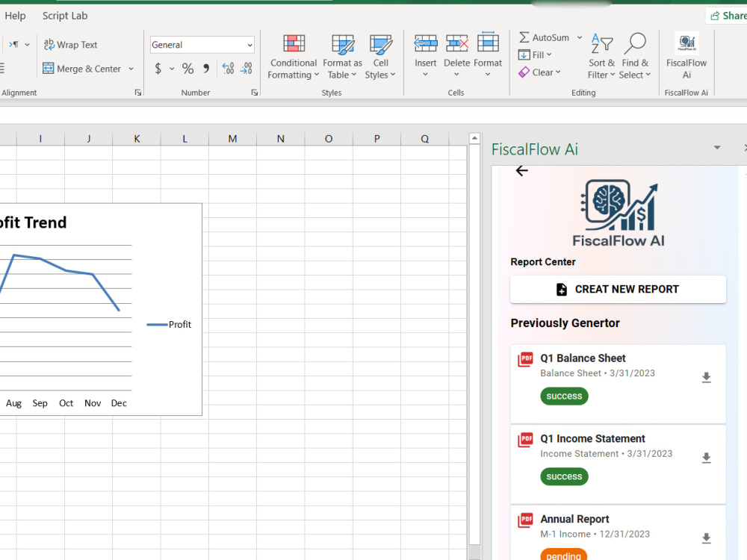
Task: Select column Q header
Action: 425,139
